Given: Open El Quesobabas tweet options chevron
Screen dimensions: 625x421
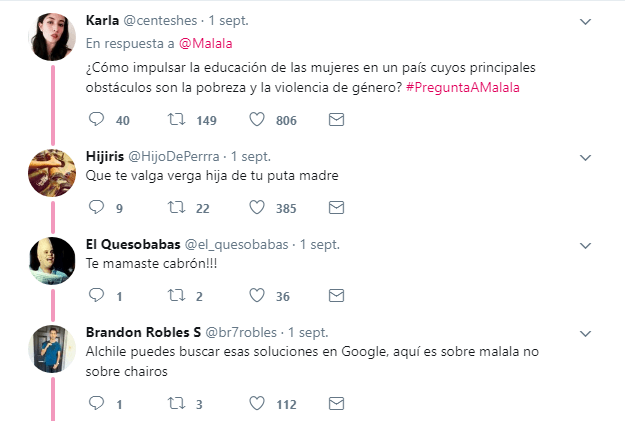Looking at the screenshot, I should (x=587, y=244).
